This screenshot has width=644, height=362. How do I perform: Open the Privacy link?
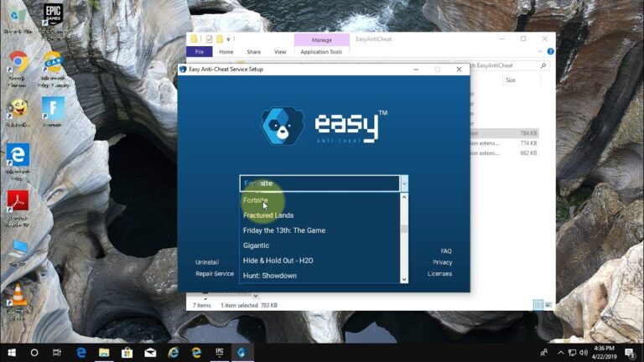tap(443, 262)
